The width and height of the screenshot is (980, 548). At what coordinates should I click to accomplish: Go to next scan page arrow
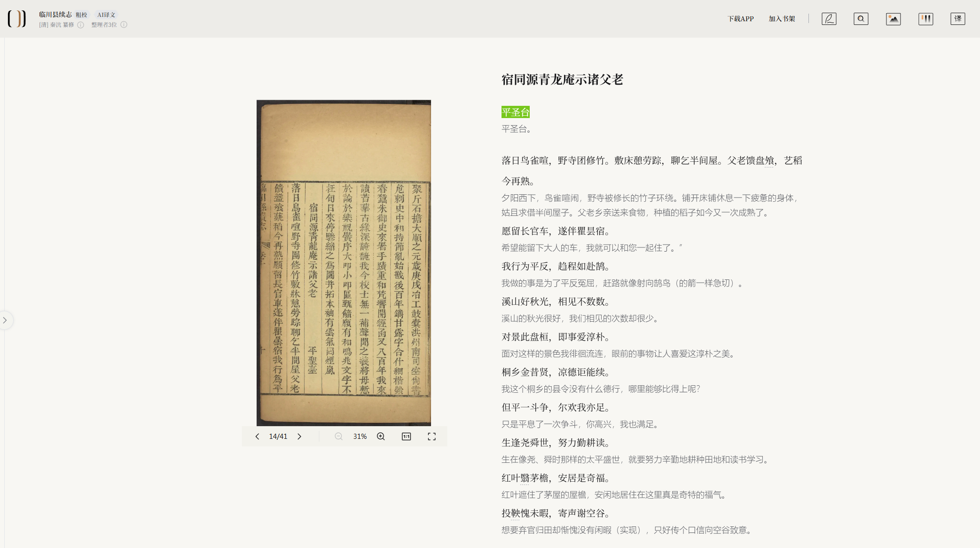click(x=299, y=437)
